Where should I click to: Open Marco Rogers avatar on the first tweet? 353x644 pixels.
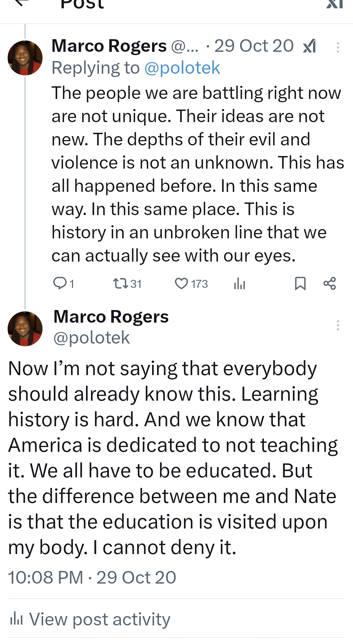point(25,58)
